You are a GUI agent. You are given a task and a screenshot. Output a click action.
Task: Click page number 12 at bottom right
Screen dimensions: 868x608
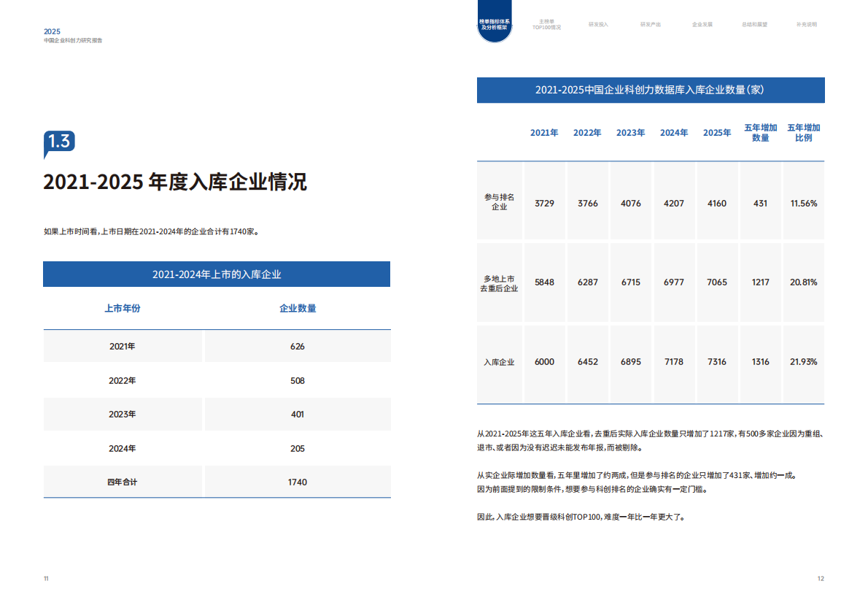click(x=820, y=577)
